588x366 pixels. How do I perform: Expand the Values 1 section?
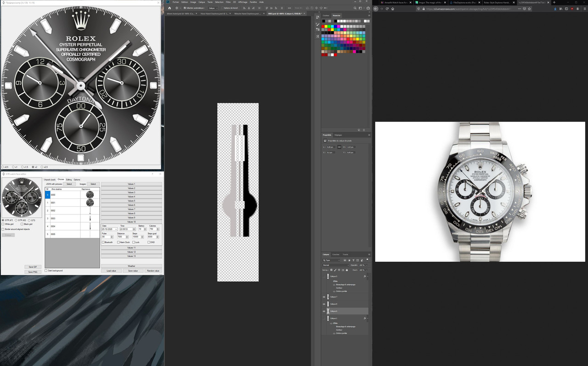pos(131,184)
